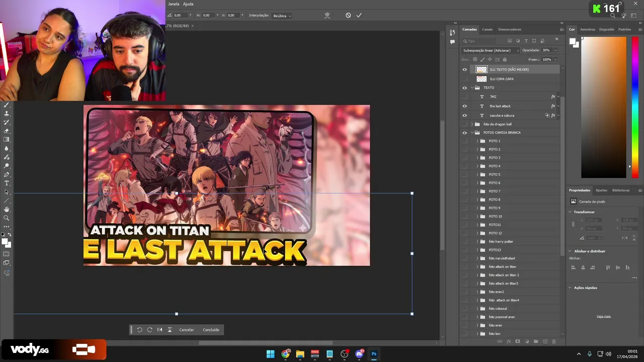Open the Preenchimento (fill) dropdown
The width and height of the screenshot is (644, 362).
(x=555, y=59)
